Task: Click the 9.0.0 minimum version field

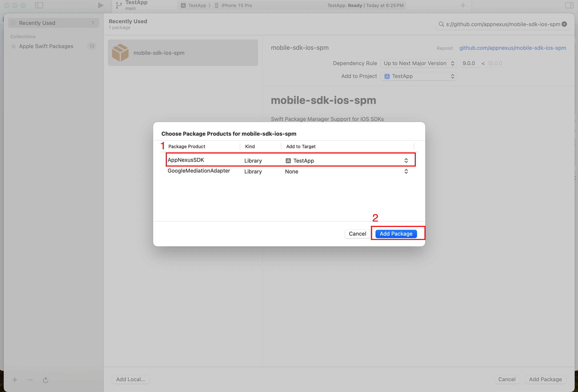Action: pyautogui.click(x=470, y=63)
